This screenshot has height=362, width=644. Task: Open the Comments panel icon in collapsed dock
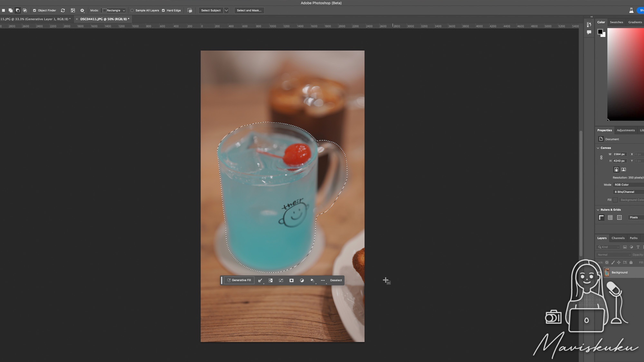click(x=589, y=32)
